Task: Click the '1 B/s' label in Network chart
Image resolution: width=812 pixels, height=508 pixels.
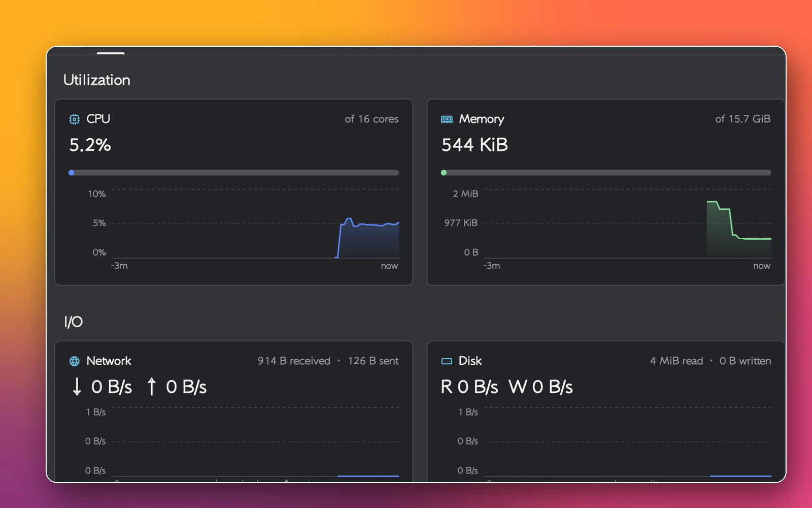Action: click(95, 412)
